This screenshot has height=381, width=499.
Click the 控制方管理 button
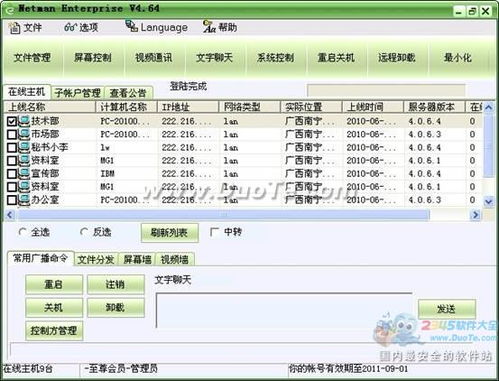(x=54, y=330)
